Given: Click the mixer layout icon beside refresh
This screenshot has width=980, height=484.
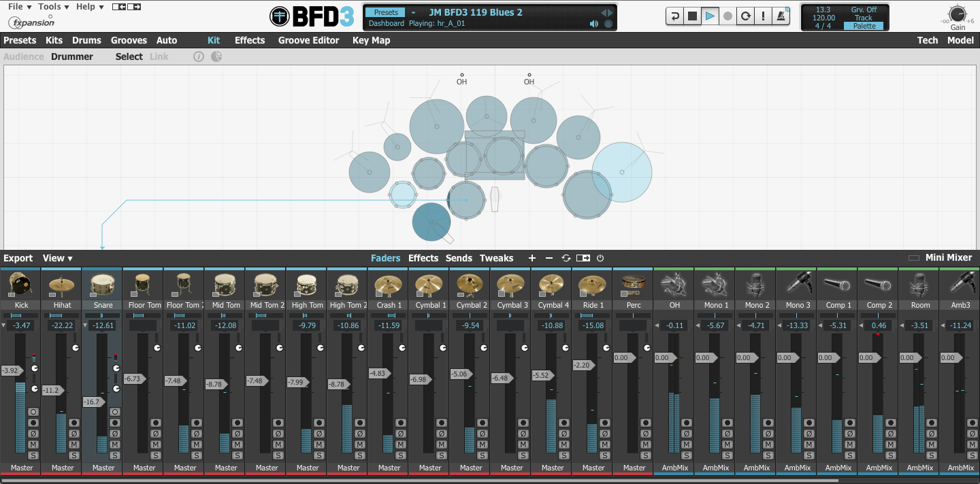Looking at the screenshot, I should coord(583,258).
